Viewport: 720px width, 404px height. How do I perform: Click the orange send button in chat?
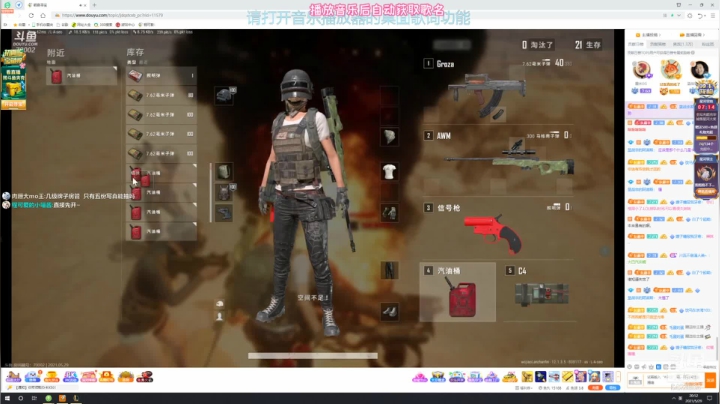pyautogui.click(x=710, y=380)
